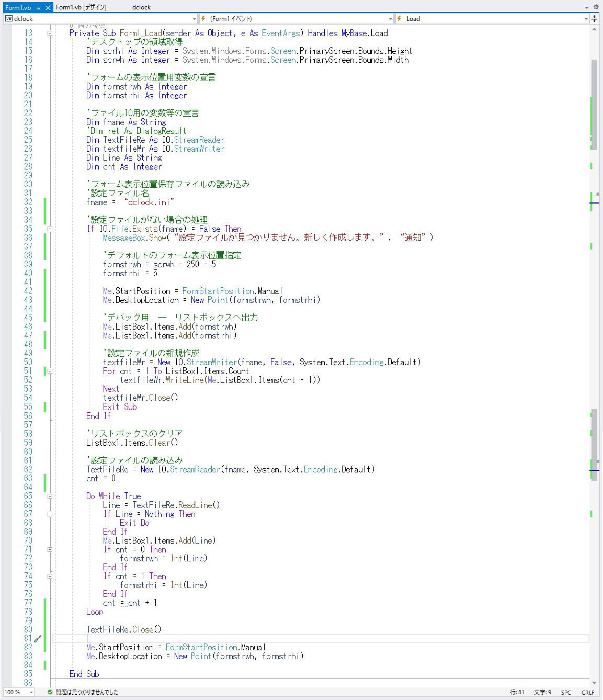Image resolution: width=603 pixels, height=700 pixels.
Task: Click the Form1_Load method name
Action: pyautogui.click(x=141, y=33)
